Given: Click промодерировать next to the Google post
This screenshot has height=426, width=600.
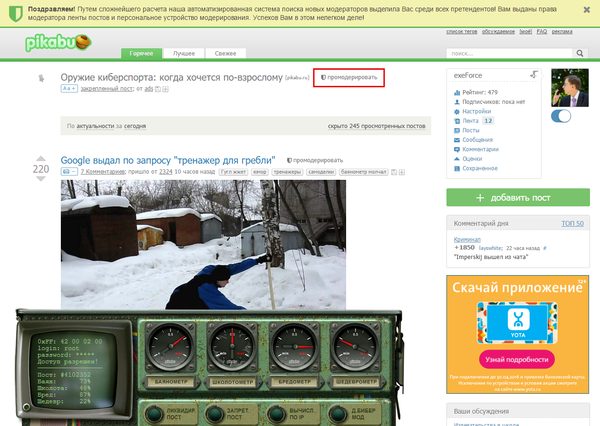Looking at the screenshot, I should pyautogui.click(x=315, y=160).
